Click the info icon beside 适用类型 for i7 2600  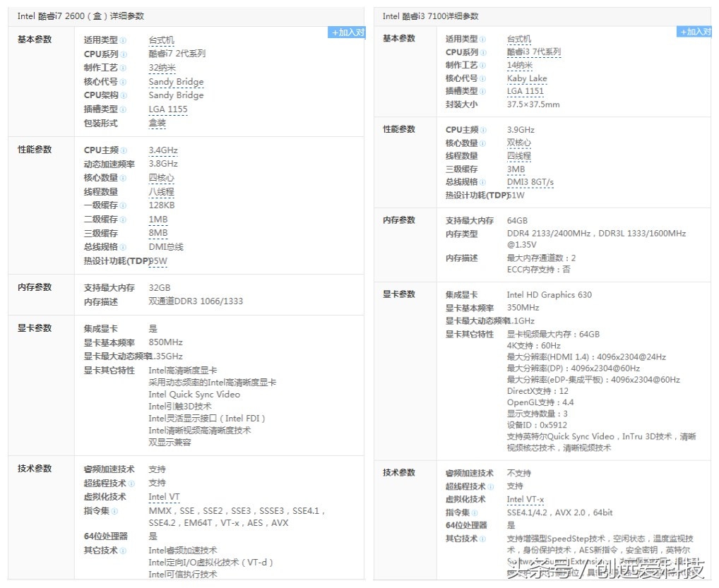(124, 41)
